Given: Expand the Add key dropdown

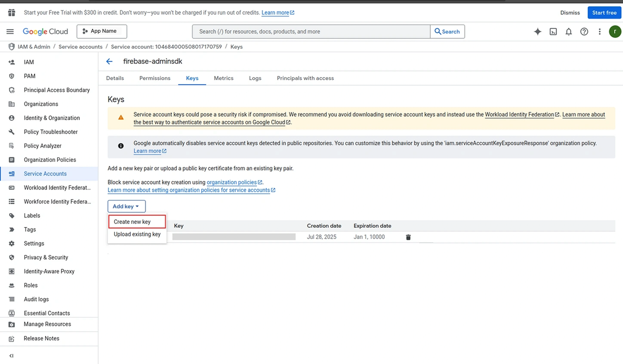Looking at the screenshot, I should pyautogui.click(x=127, y=206).
